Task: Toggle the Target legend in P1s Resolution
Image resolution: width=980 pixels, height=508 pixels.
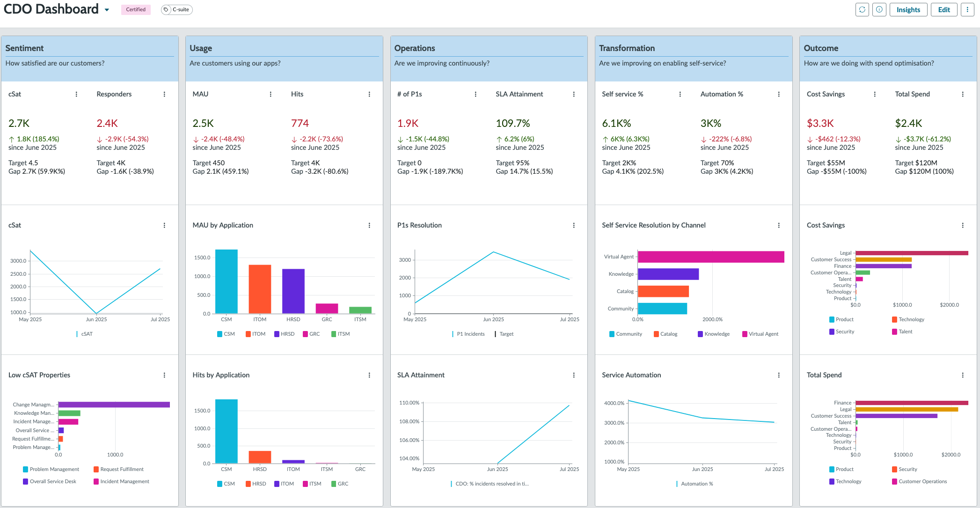Action: [504, 334]
